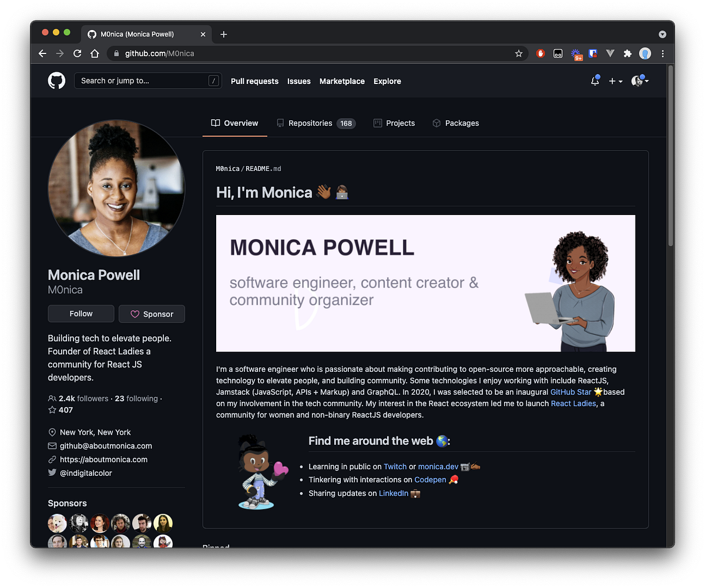Switch to the Overview tab
Viewport: 705px width, 588px height.
[235, 123]
